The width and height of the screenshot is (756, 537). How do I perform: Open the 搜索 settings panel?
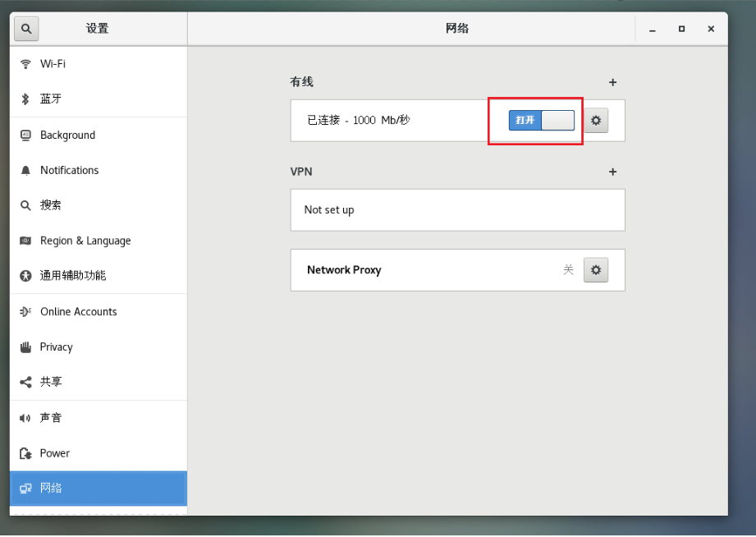coord(99,205)
